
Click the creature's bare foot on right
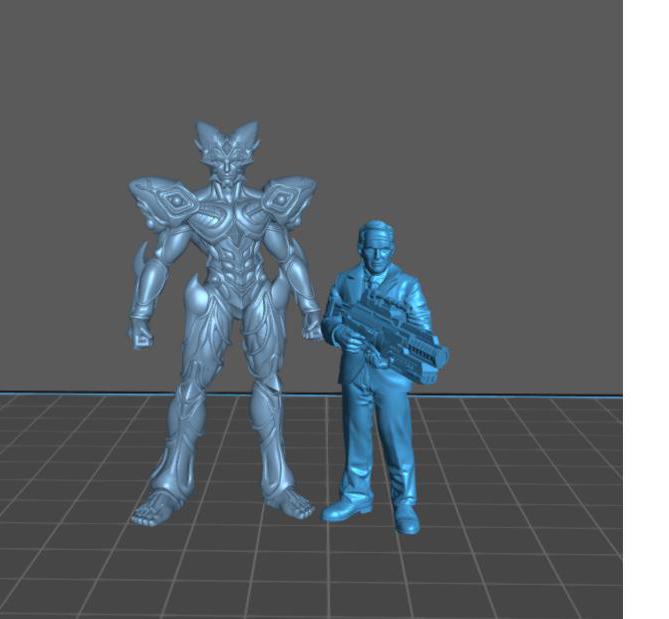pyautogui.click(x=291, y=503)
